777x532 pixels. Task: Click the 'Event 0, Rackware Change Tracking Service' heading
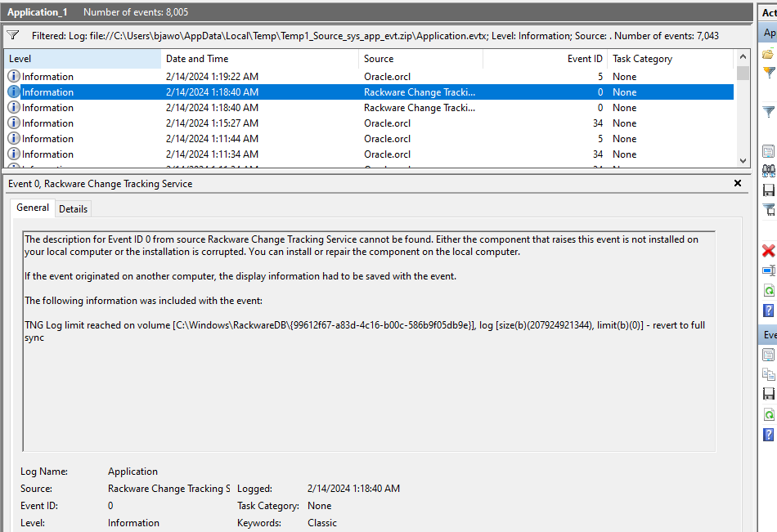(100, 184)
